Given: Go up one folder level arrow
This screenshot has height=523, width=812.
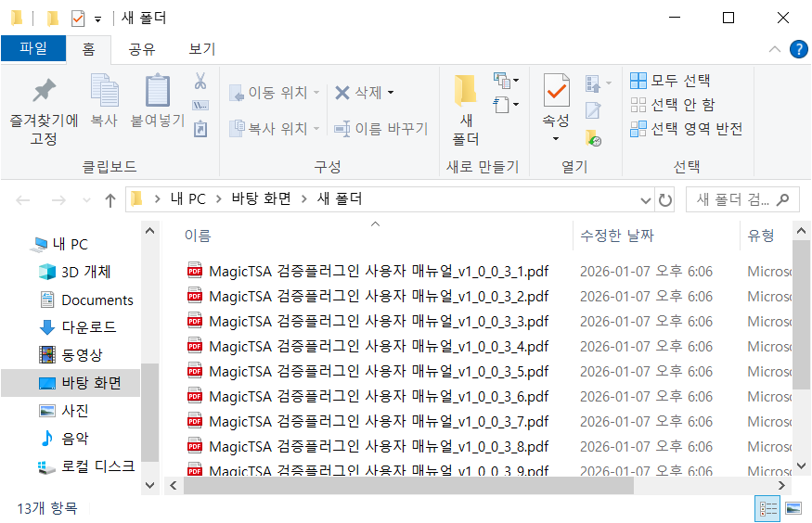Looking at the screenshot, I should (110, 199).
